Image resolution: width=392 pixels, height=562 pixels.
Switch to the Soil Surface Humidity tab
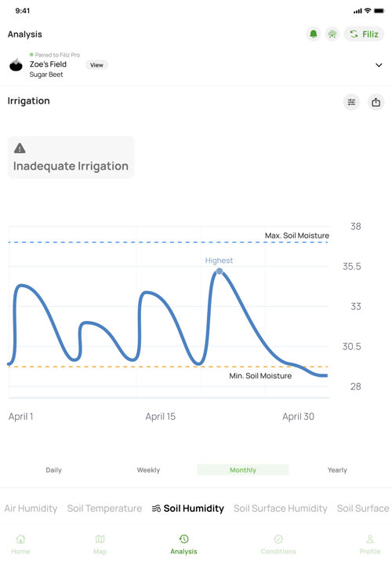pos(281,509)
